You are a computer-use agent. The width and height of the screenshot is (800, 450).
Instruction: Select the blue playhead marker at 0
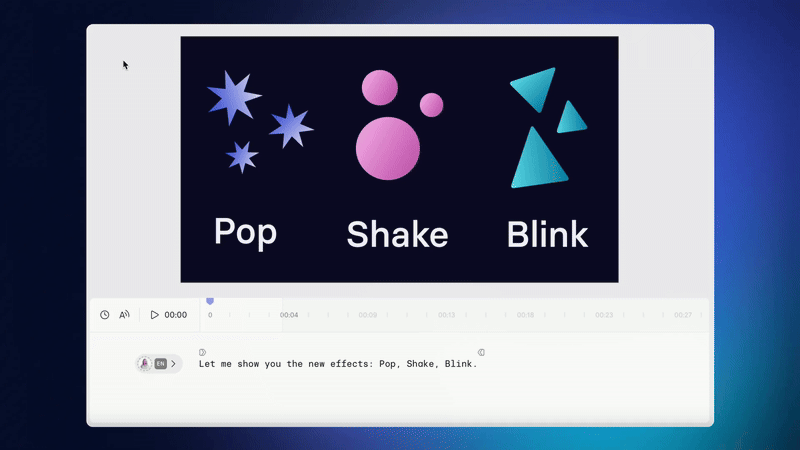click(x=210, y=301)
